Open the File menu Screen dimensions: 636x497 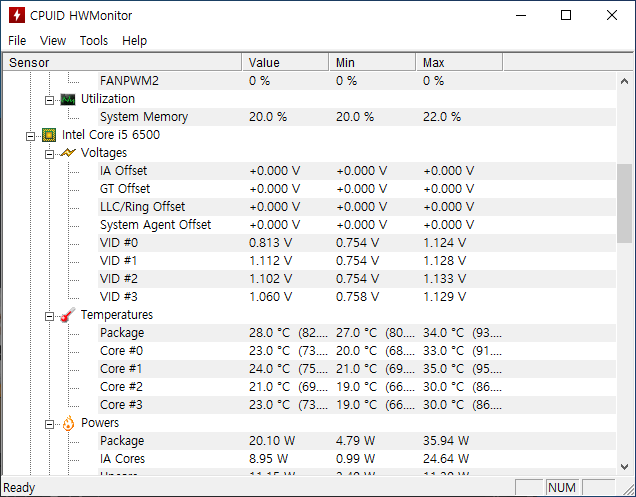click(17, 41)
